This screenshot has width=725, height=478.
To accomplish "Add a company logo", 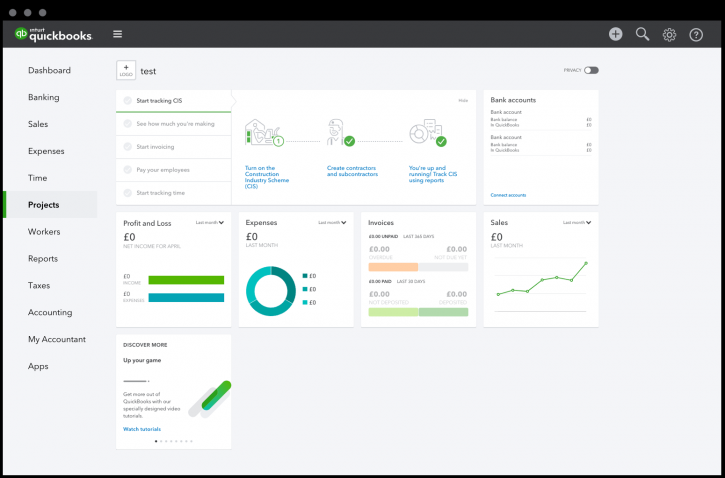I will coord(126,70).
